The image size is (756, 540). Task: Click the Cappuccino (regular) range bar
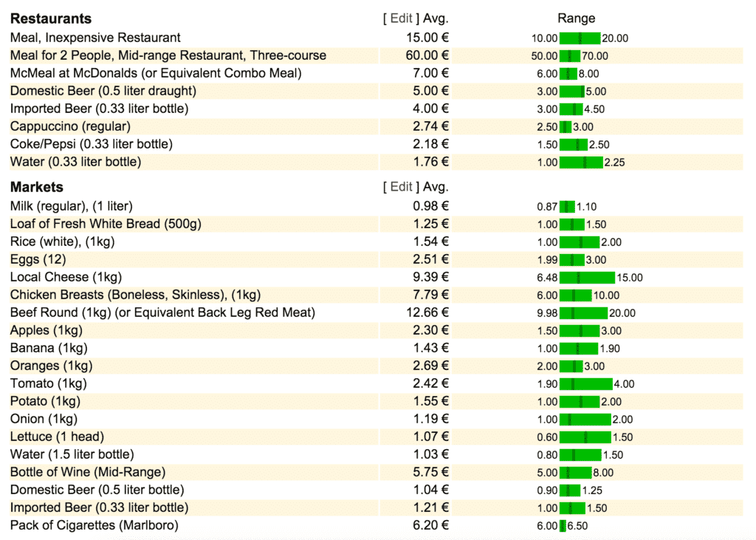click(565, 127)
